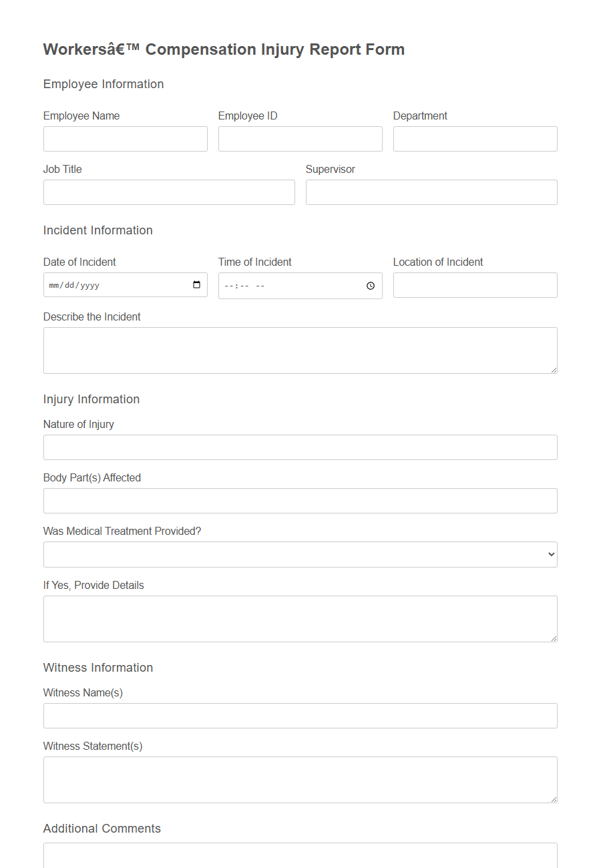
Task: Select the Supervisor input field
Action: [x=431, y=192]
